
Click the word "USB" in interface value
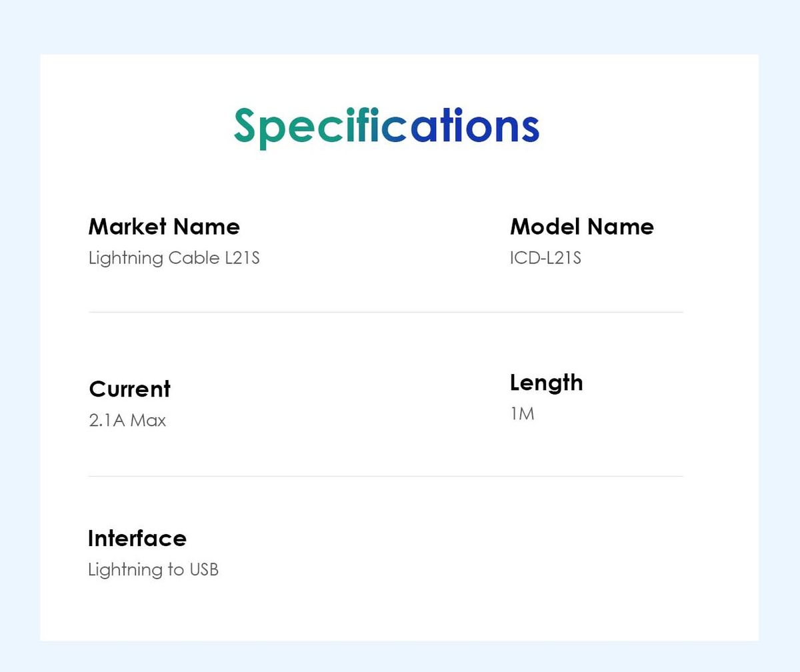204,570
